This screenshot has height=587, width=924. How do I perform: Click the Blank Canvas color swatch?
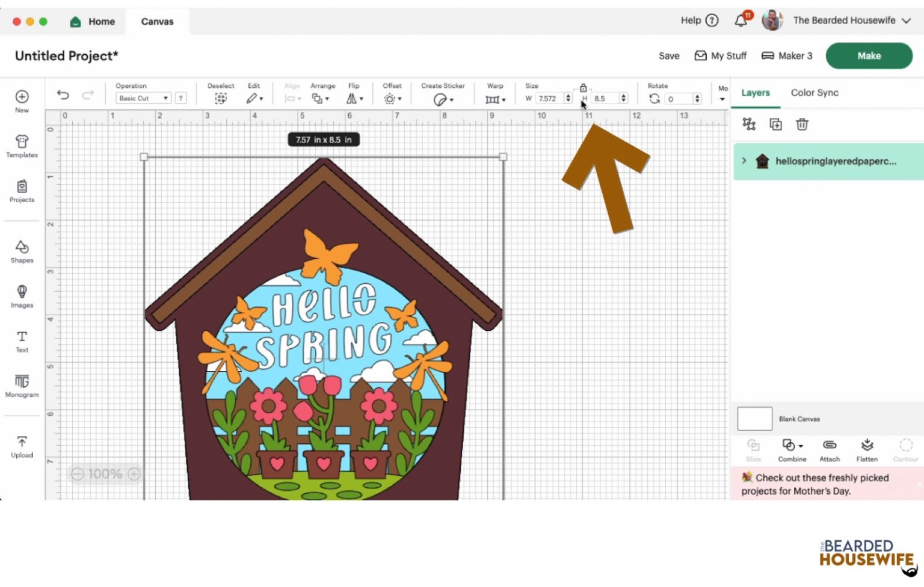click(x=754, y=419)
